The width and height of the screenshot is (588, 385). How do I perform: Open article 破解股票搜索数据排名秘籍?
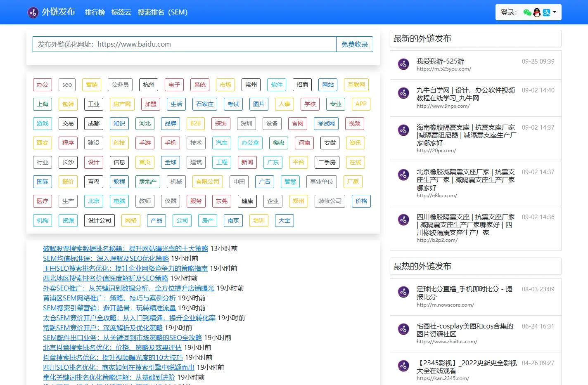126,248
